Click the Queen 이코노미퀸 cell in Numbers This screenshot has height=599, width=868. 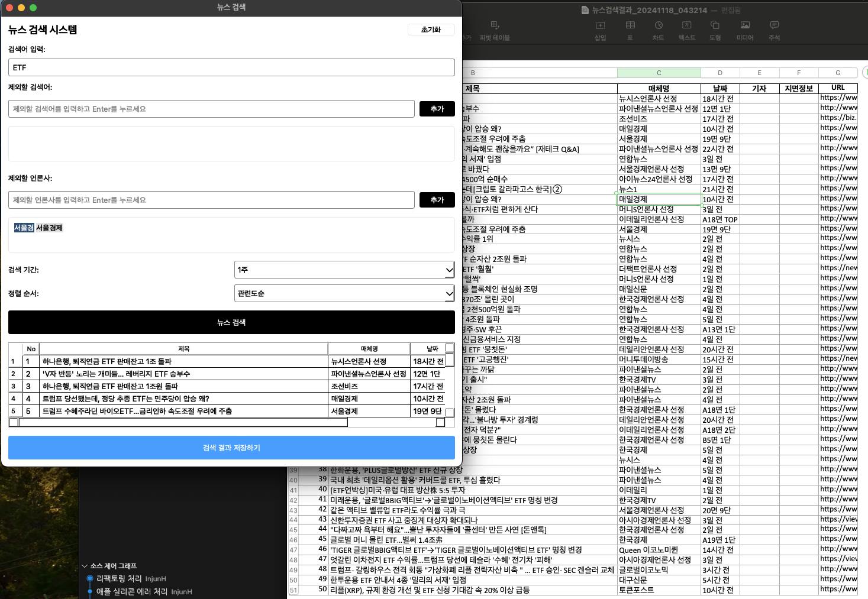click(x=659, y=550)
